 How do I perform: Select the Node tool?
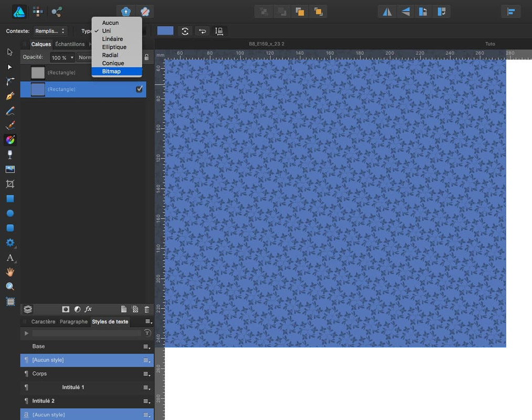(10, 67)
